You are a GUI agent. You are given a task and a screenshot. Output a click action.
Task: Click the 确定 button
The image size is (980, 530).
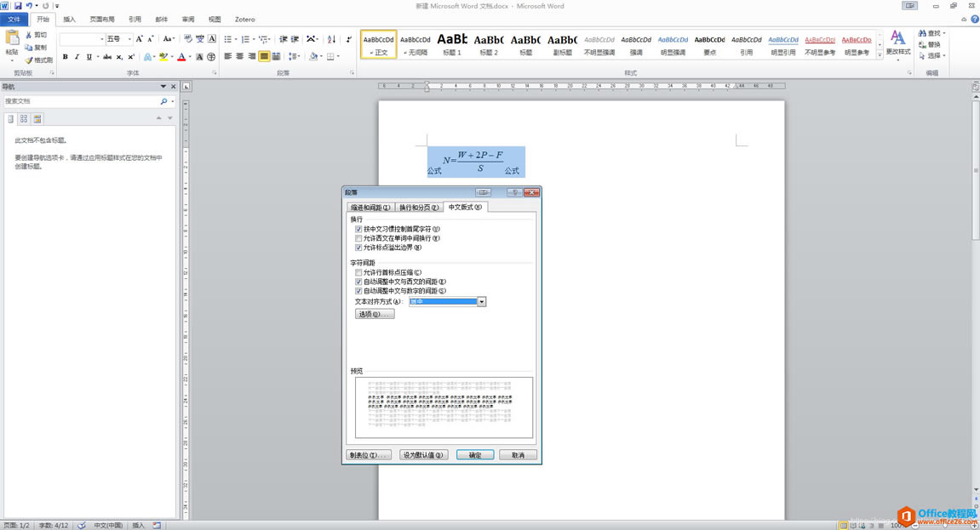tap(475, 455)
